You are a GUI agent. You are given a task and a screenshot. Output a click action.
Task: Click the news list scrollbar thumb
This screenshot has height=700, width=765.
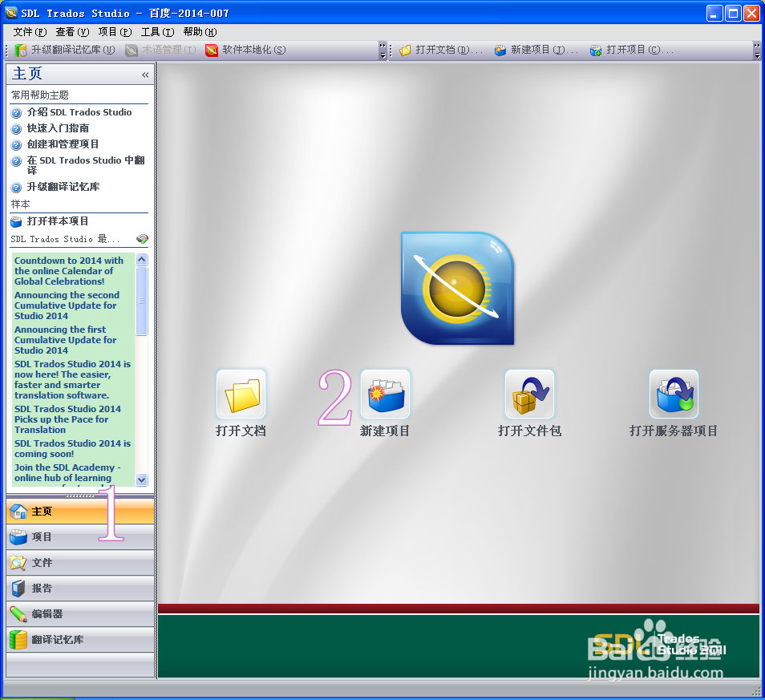point(141,301)
